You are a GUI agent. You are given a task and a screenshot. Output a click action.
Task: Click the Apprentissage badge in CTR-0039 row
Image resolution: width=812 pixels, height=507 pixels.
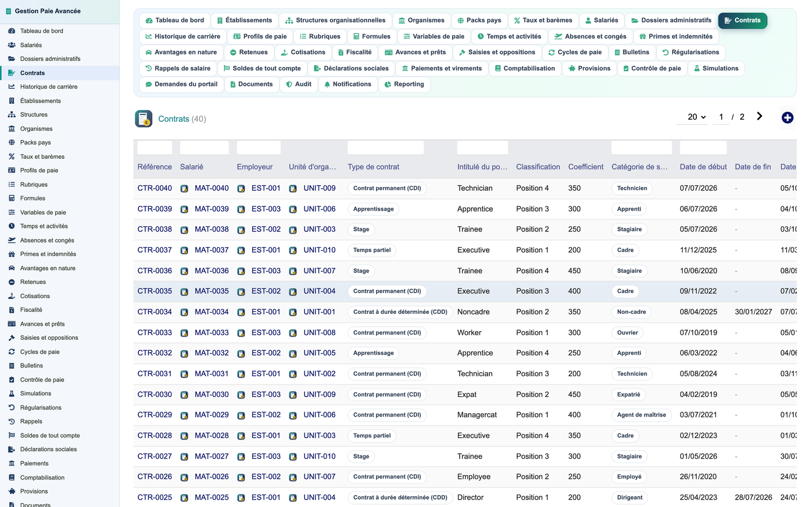tap(373, 209)
